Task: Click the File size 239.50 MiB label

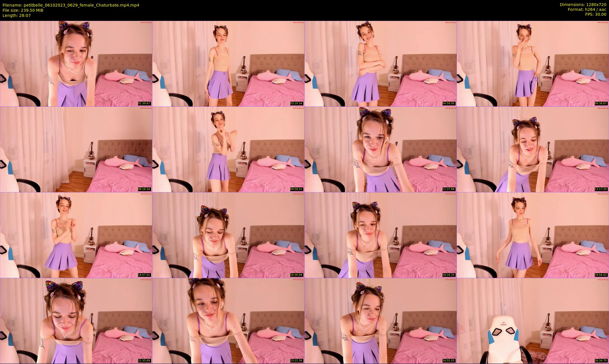Action: coord(23,10)
